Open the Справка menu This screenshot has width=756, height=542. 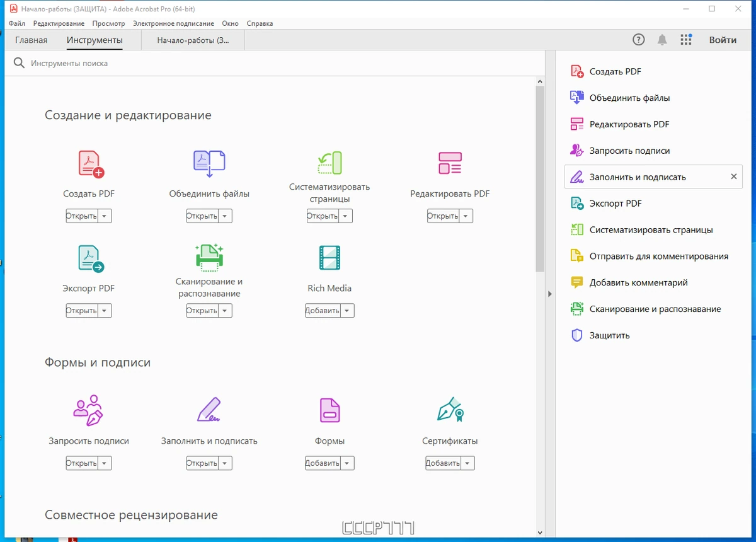click(x=260, y=23)
